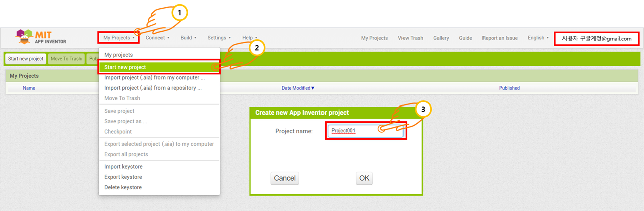Viewport: 644px width, 211px height.
Task: Click the gmail.com account name
Action: (x=597, y=38)
